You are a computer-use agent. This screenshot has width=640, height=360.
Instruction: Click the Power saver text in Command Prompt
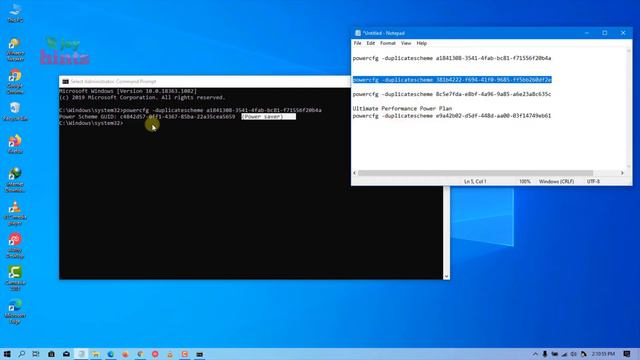tap(263, 117)
